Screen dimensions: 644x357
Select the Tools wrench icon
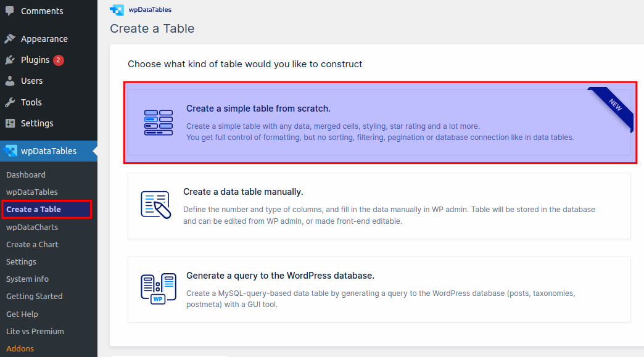(x=10, y=101)
